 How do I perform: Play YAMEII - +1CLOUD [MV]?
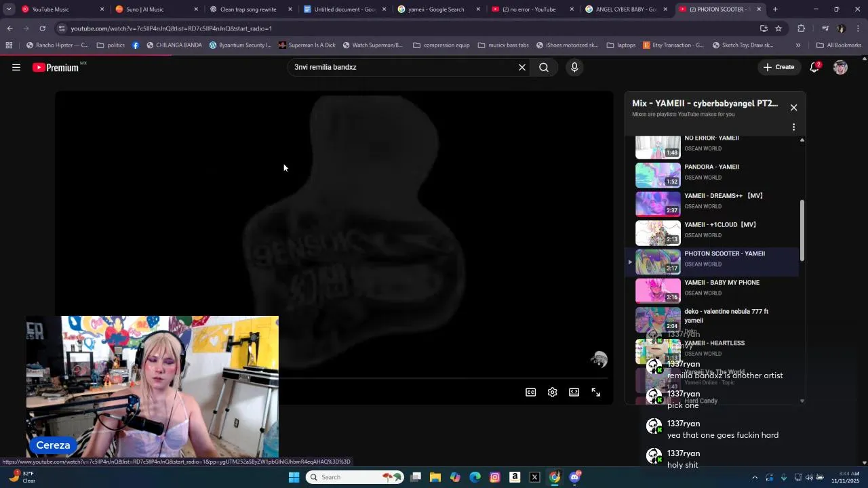tap(719, 225)
